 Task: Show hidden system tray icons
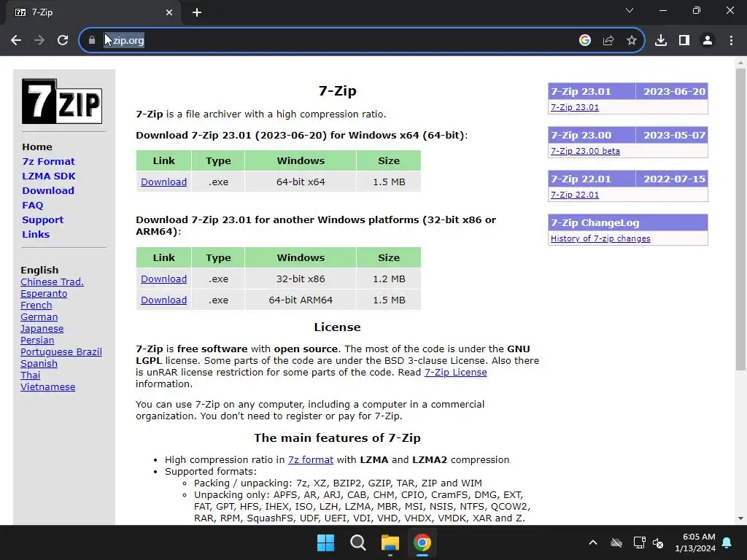point(593,542)
